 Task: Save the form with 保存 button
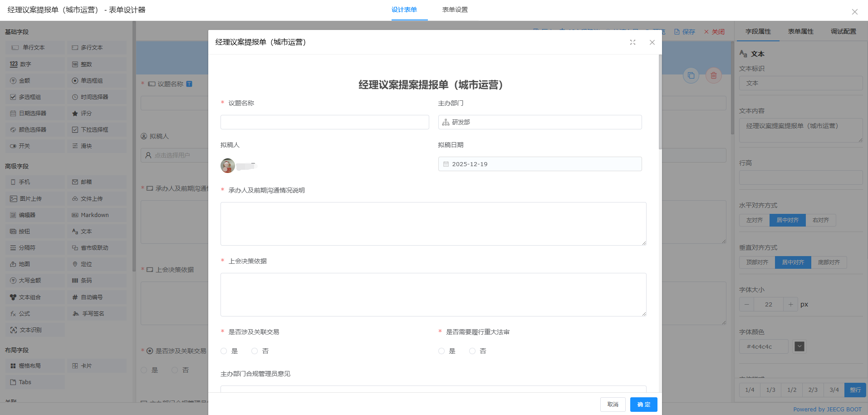point(685,32)
